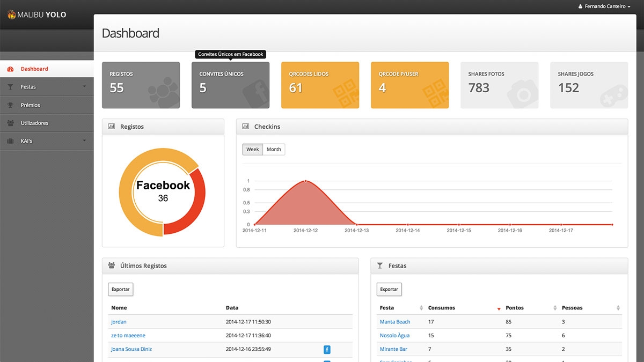
Task: Click the Malibu Yolo flame logo icon
Action: click(x=11, y=14)
